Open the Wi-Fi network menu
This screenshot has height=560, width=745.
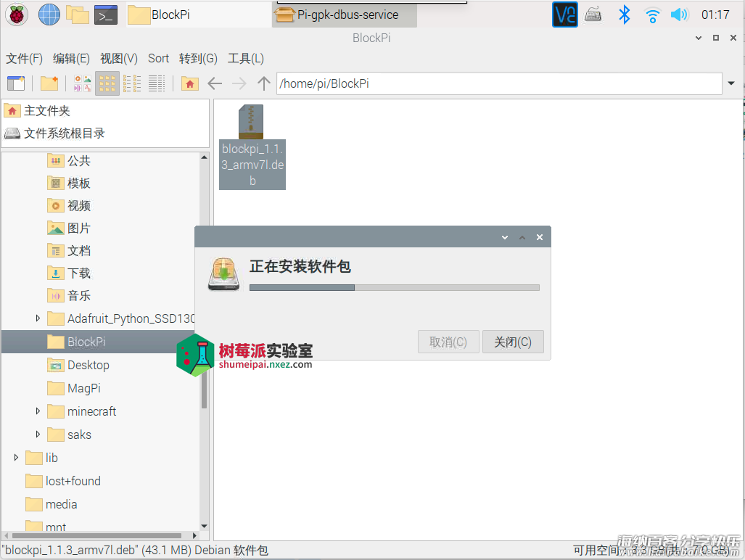pos(652,15)
